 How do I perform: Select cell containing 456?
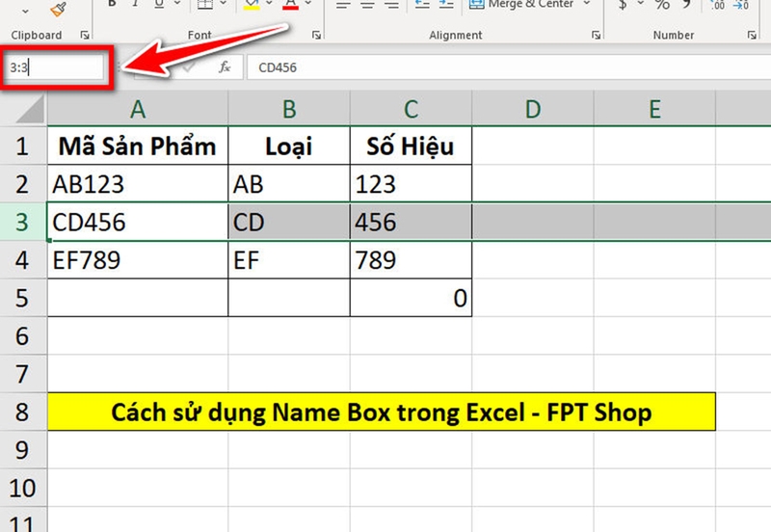[412, 222]
